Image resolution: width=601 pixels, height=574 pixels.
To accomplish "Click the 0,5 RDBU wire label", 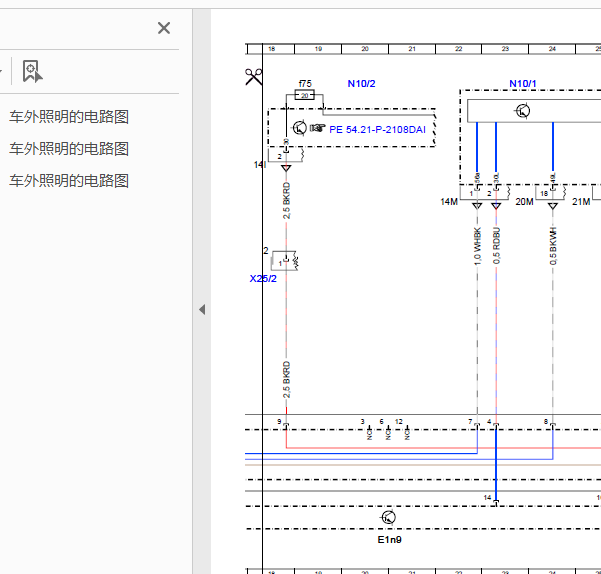I will pos(496,246).
